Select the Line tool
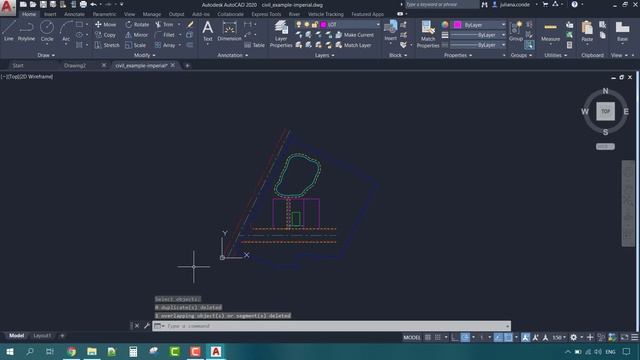 9,31
